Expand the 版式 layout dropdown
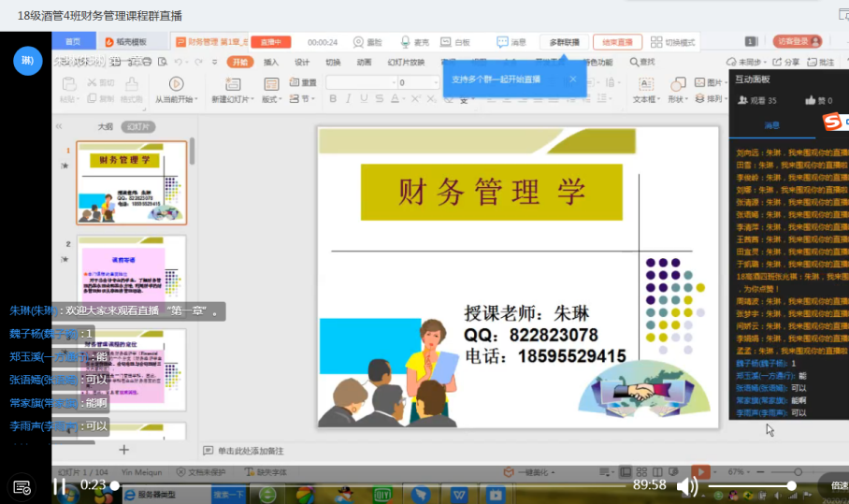 pyautogui.click(x=272, y=99)
